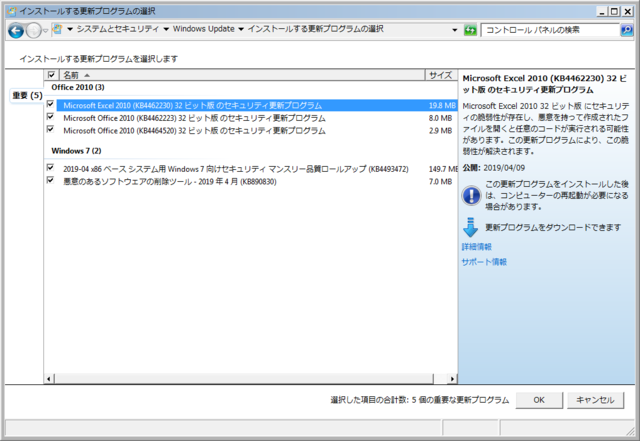Select 悪意のあるソフトウェアの削除ツール KB890830 row

pos(257,181)
